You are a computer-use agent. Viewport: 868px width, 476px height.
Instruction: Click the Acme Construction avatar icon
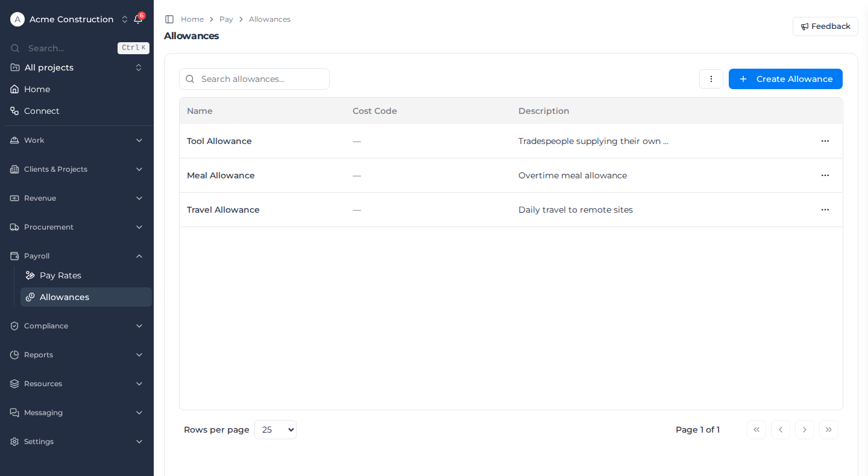(17, 19)
